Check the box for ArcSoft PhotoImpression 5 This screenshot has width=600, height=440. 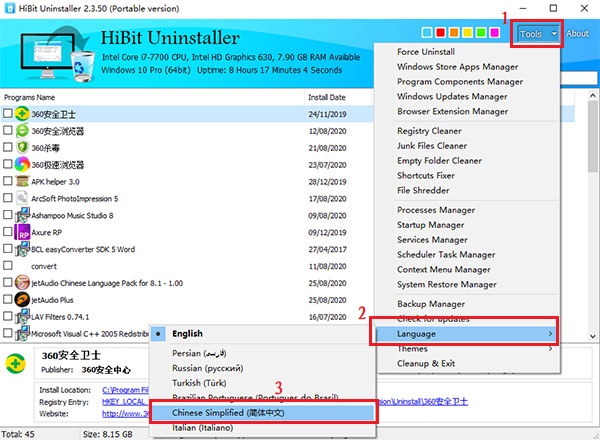pos(8,197)
